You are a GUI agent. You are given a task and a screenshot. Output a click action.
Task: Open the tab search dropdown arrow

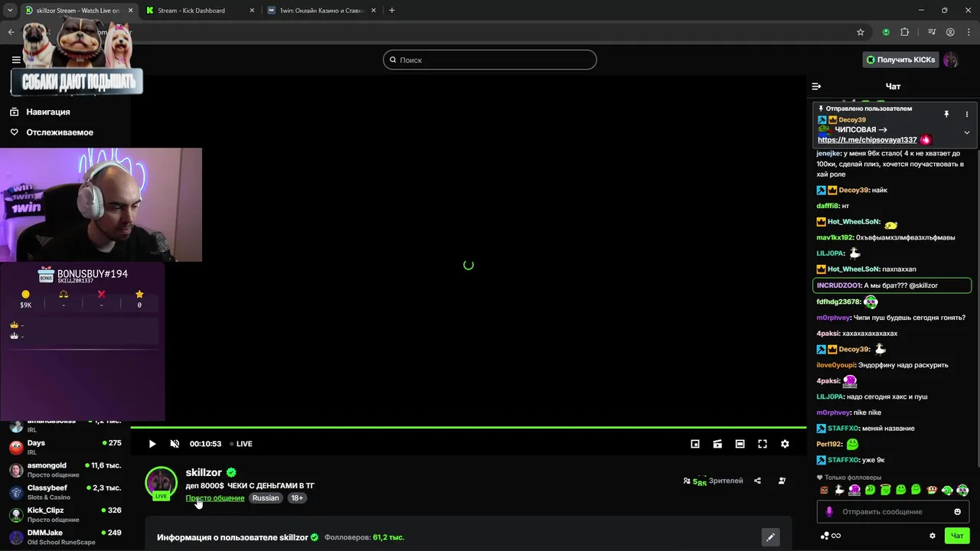(10, 11)
